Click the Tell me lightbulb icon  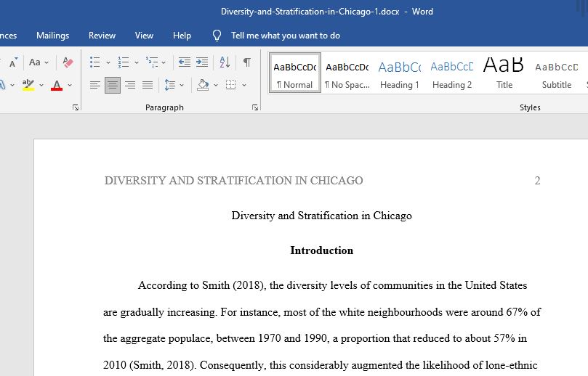tap(217, 36)
